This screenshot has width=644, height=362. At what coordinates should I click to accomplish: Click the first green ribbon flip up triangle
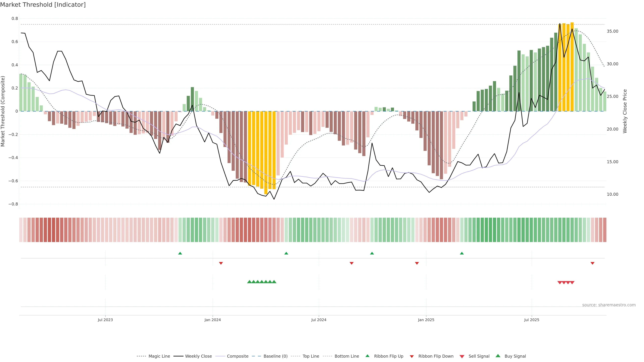coord(180,253)
